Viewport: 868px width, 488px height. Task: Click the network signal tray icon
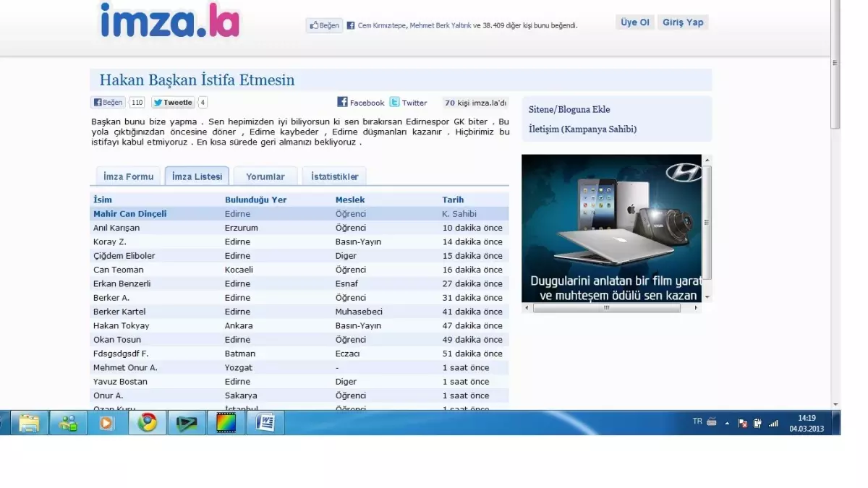[x=773, y=423]
